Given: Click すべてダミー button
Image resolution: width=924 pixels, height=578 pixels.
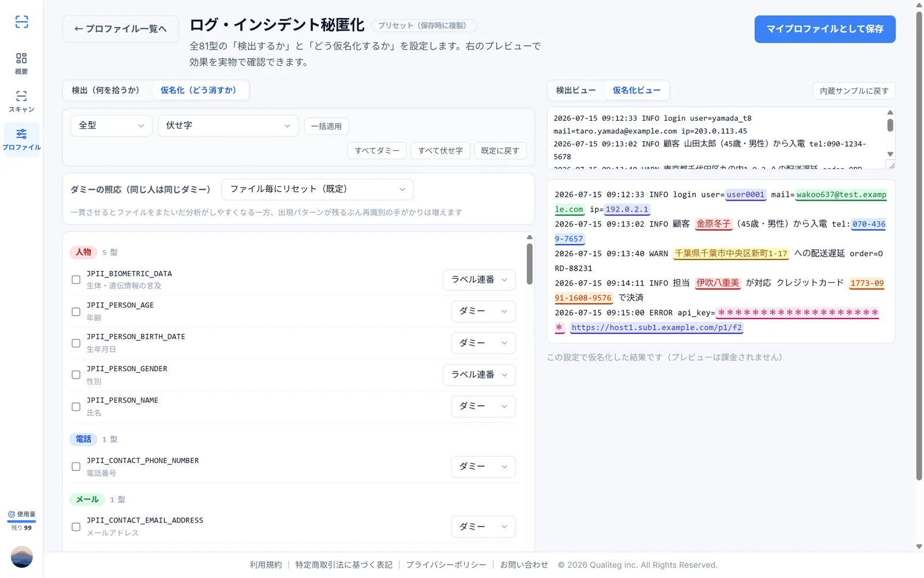Looking at the screenshot, I should tap(377, 150).
